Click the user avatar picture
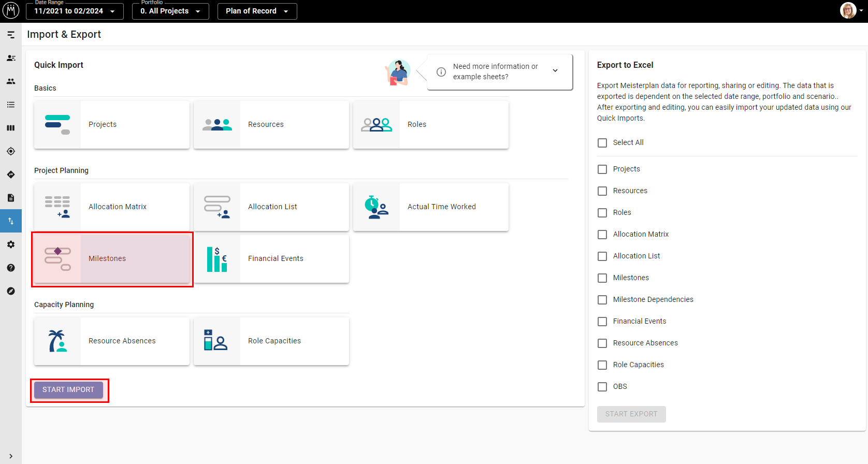868x464 pixels. point(848,10)
